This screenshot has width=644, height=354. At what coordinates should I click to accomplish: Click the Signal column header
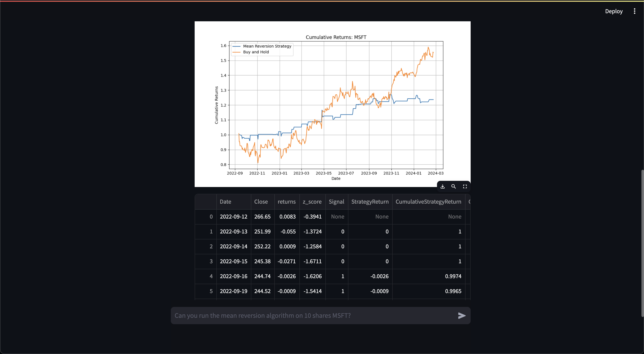(x=336, y=202)
